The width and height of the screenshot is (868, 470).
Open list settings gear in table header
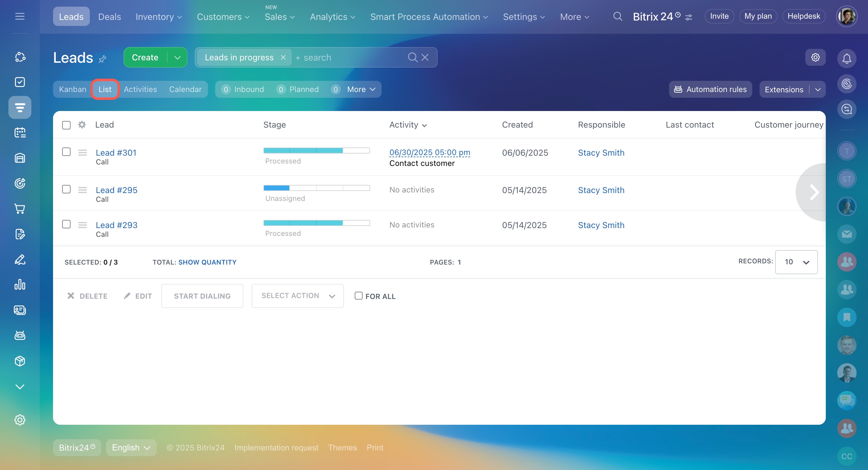(x=82, y=125)
